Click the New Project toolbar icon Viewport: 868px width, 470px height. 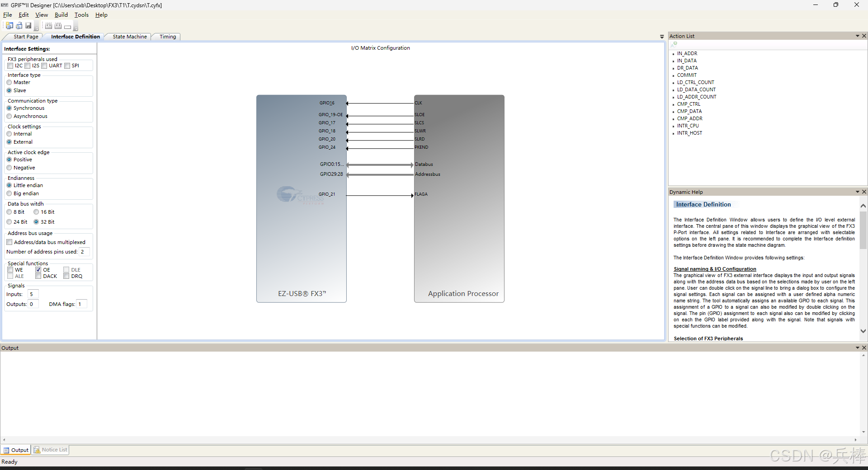point(9,26)
